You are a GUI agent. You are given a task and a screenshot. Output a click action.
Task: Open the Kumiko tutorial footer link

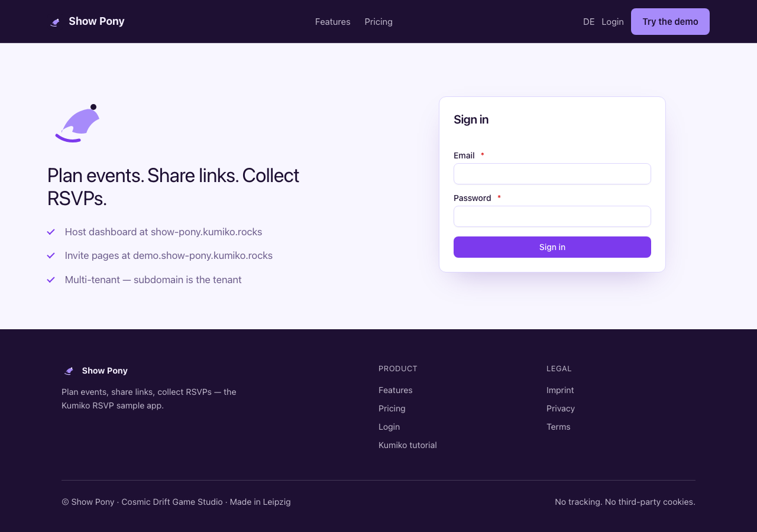click(407, 445)
